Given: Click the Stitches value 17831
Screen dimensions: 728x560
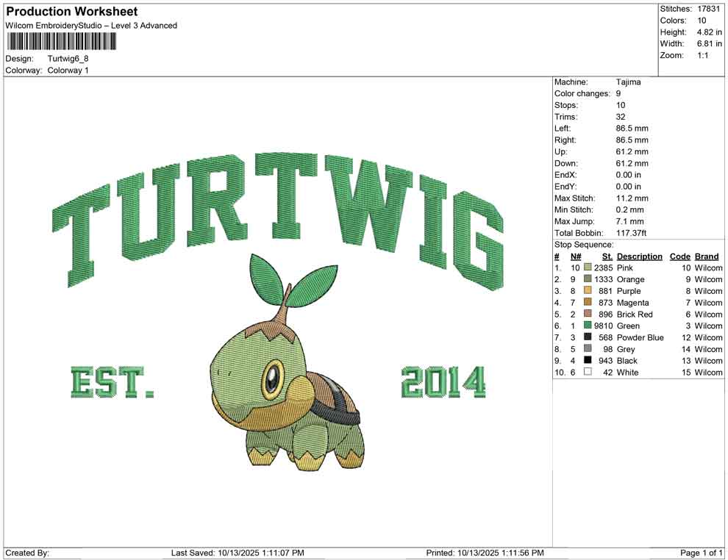Looking at the screenshot, I should (x=708, y=9).
